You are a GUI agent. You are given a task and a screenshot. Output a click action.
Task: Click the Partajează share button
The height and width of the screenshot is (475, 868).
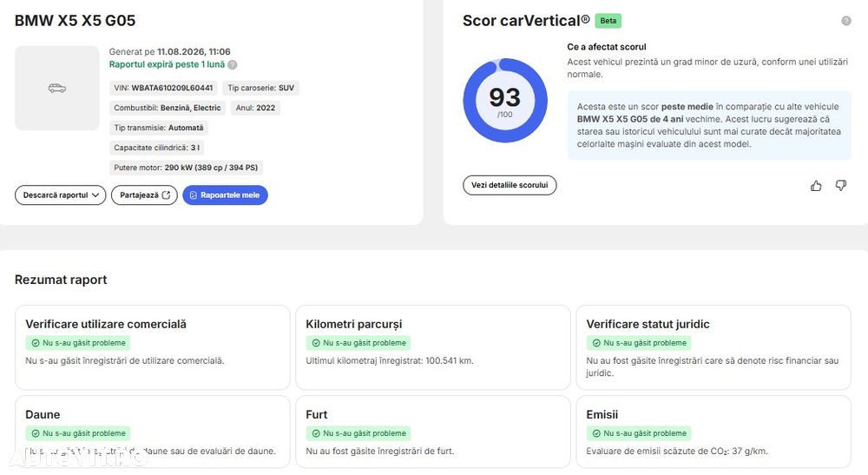click(144, 195)
